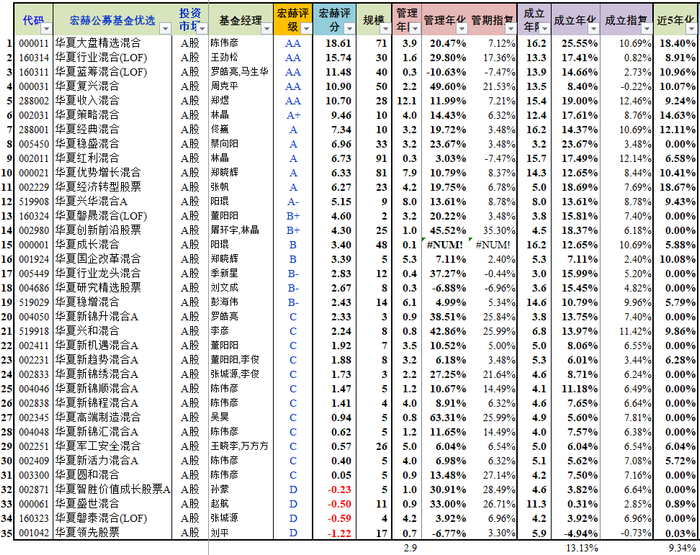Select the average 成立年化 total 13.13%
The width and height of the screenshot is (700, 555).
pyautogui.click(x=582, y=548)
